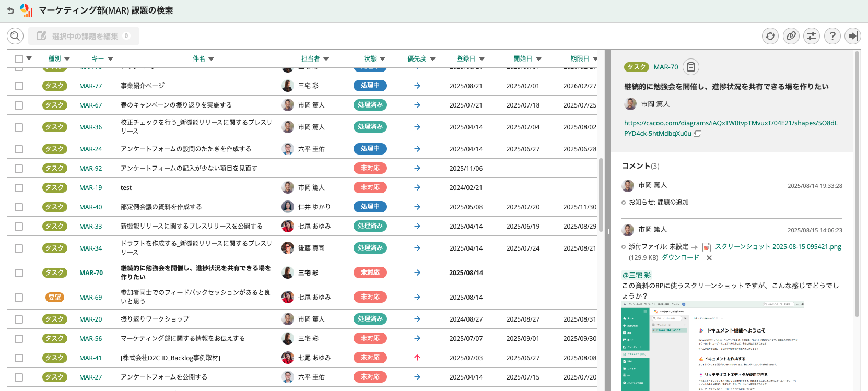868x391 pixels.
Task: Click 三宅 彩 avatar in MAR-77 row
Action: (x=288, y=86)
